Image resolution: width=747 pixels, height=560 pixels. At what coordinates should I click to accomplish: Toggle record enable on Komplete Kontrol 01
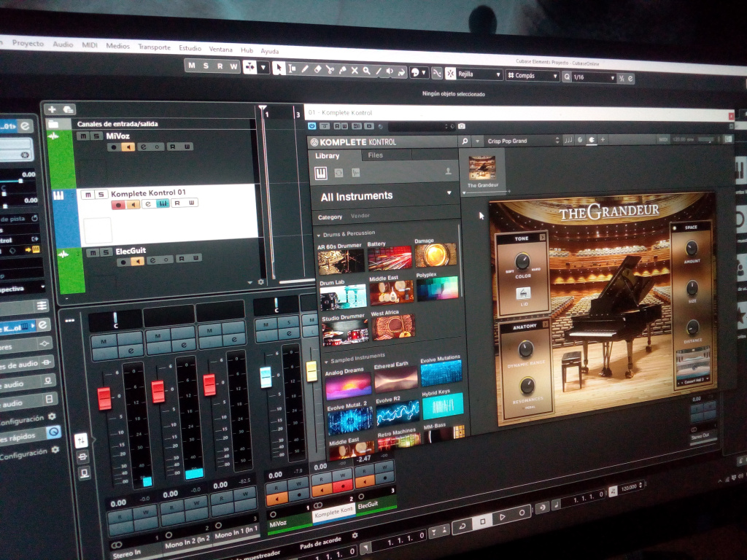117,204
